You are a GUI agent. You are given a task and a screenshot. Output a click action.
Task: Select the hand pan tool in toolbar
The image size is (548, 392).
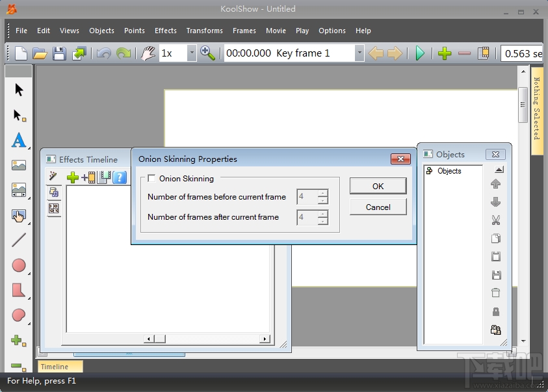tap(148, 53)
